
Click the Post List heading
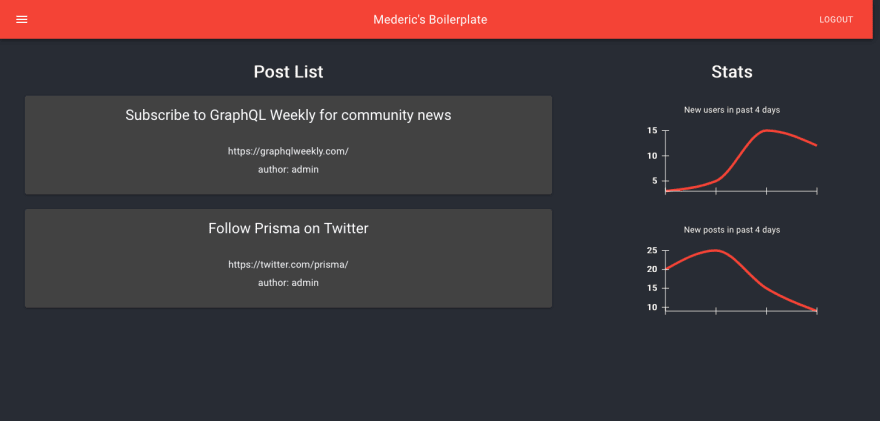click(x=288, y=72)
